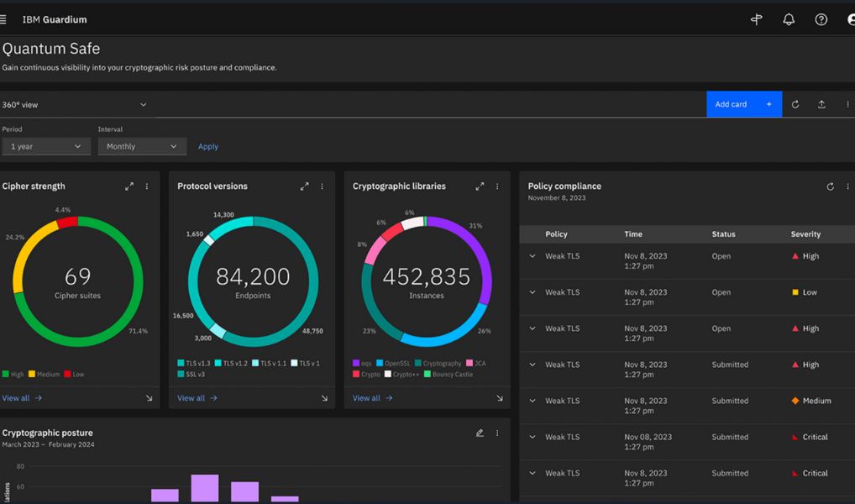Click the 69 Cipher suites donut center

coord(77,282)
